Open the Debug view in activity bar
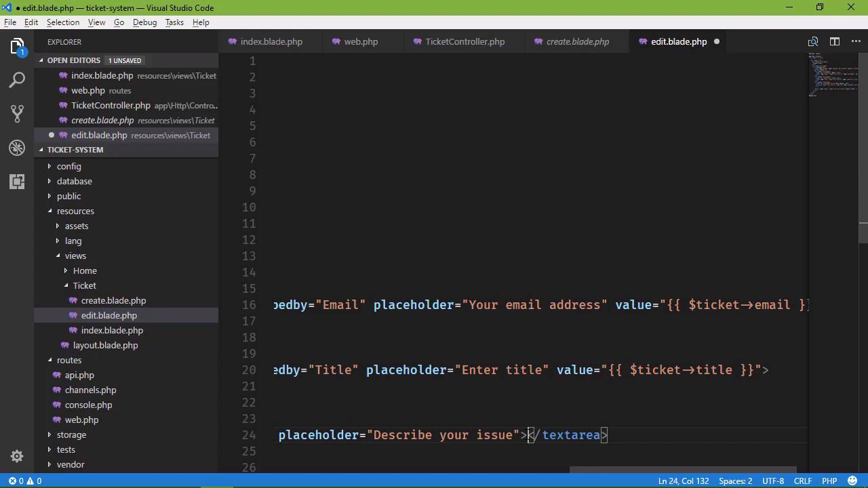This screenshot has width=868, height=488. click(17, 147)
